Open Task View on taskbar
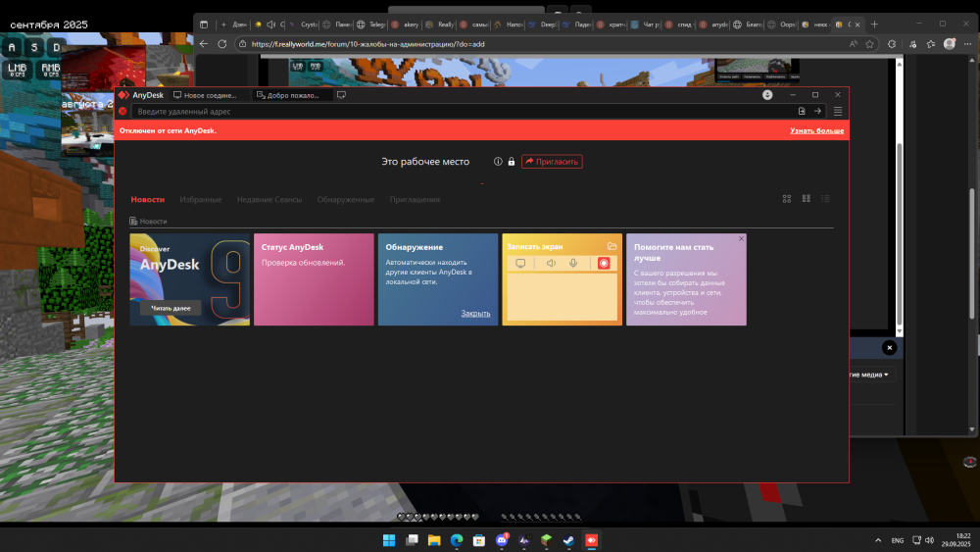The image size is (980, 552). tap(412, 540)
